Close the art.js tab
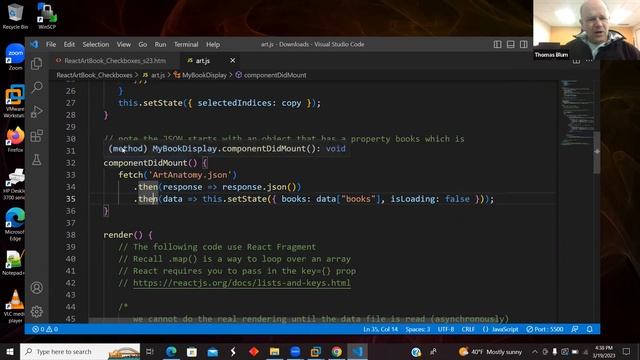The width and height of the screenshot is (640, 360). click(233, 60)
